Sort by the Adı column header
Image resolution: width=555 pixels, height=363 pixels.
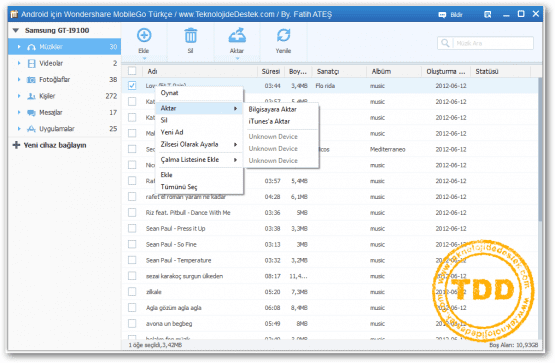(x=199, y=71)
